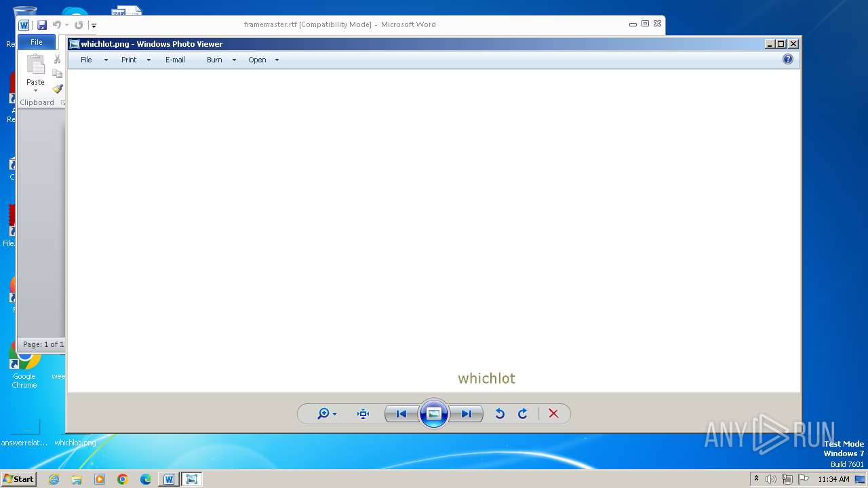
Task: Open Windows Explorer folder from the taskbar
Action: pos(77,479)
